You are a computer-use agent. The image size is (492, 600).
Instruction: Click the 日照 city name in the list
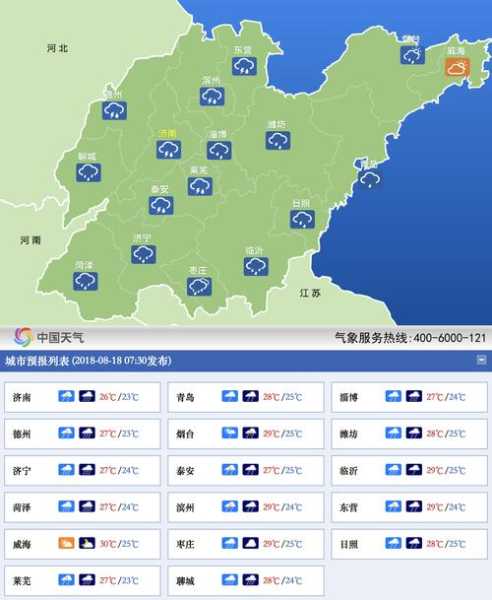349,544
